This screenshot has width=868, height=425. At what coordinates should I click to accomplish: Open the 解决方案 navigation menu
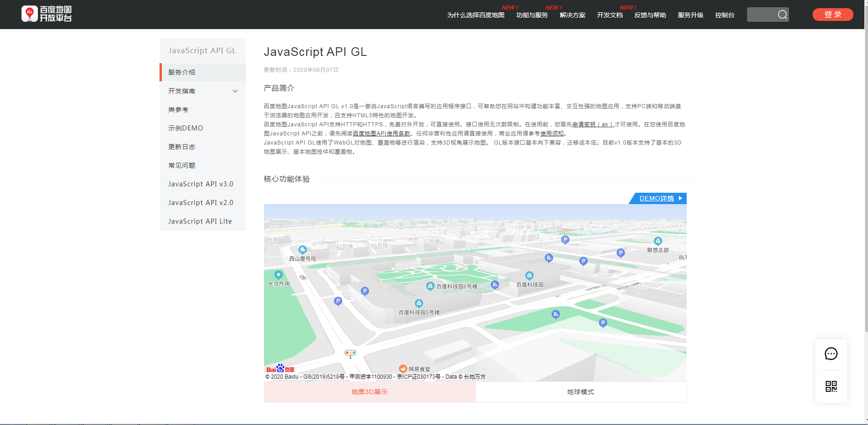click(x=572, y=15)
